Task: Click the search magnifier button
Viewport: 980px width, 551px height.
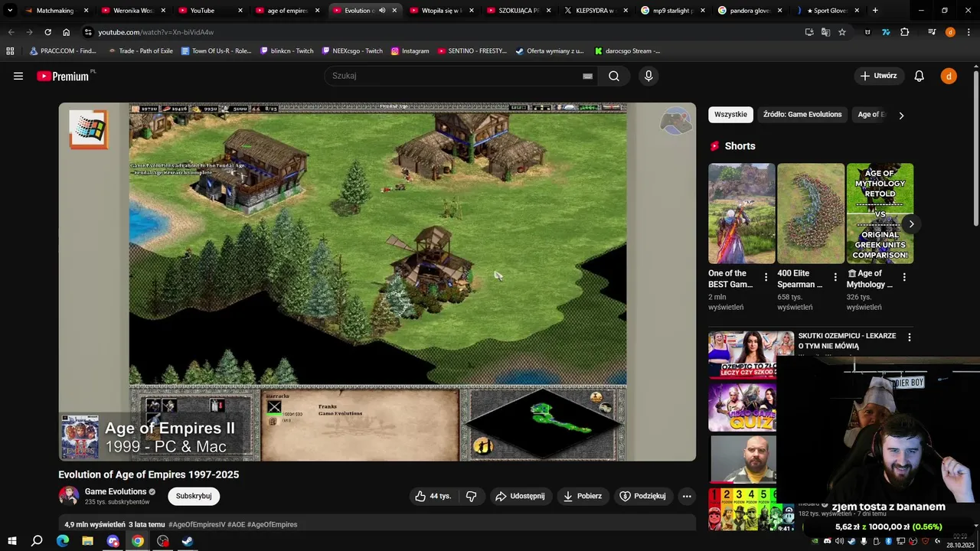Action: click(614, 76)
